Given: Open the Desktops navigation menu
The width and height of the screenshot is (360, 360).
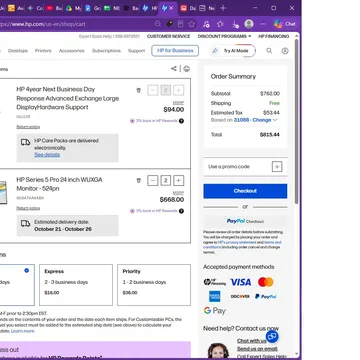Looking at the screenshot, I should (18, 51).
